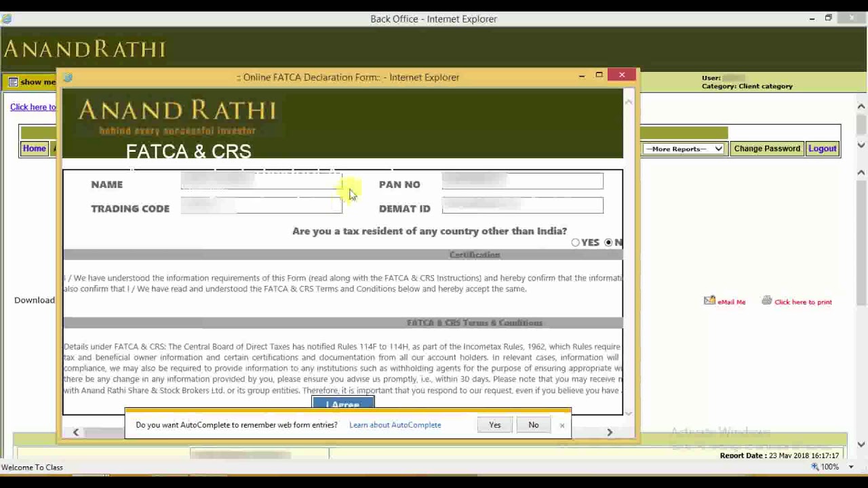Click Logout in Back Office window

tap(823, 148)
